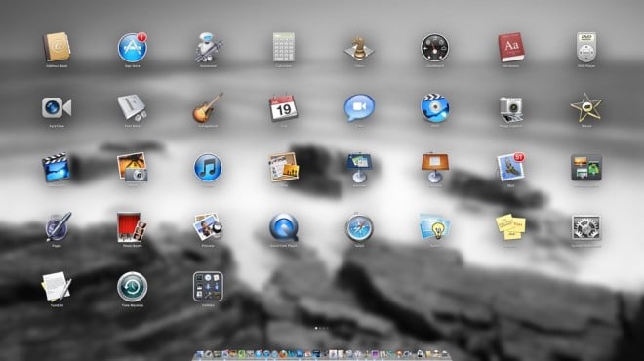644x361 pixels.
Task: Open iTunes music note icon
Action: click(x=208, y=168)
